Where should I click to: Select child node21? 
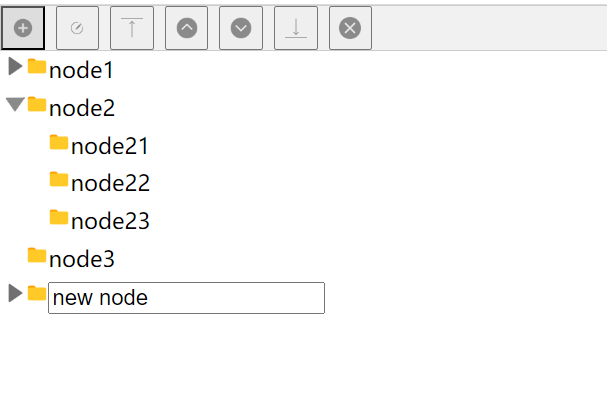pyautogui.click(x=109, y=146)
